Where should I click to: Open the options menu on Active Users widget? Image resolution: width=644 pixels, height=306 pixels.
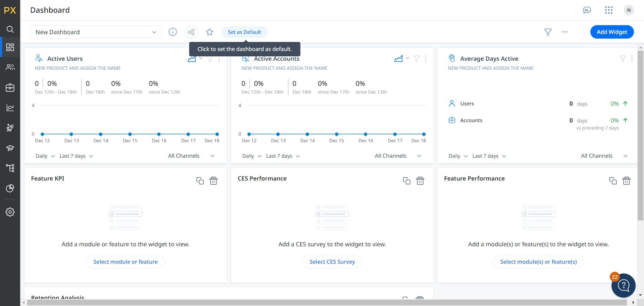coord(219,59)
